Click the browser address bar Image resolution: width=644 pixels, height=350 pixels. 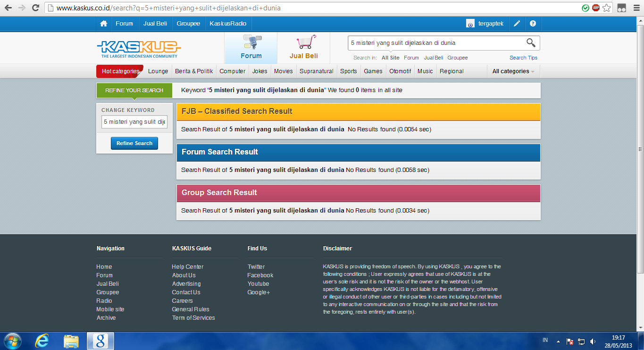311,8
